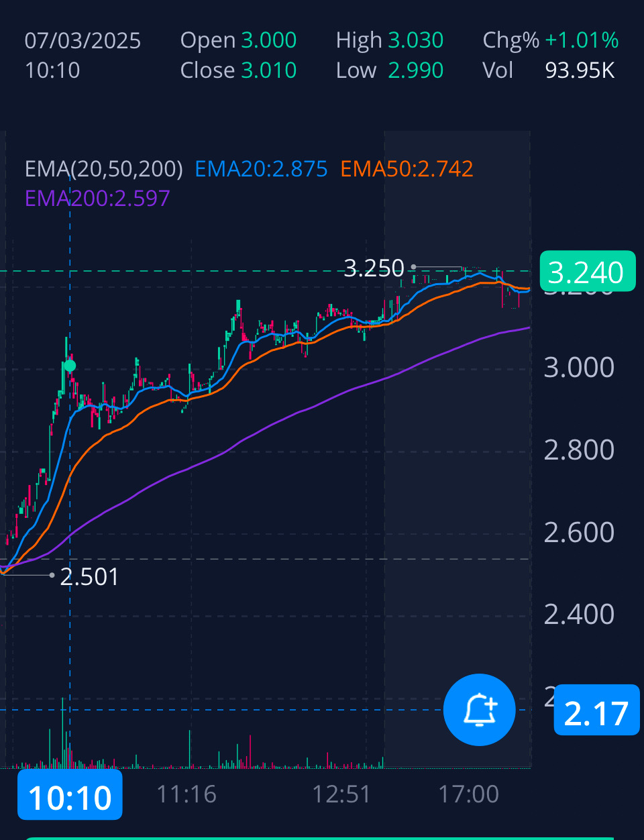Select the EMA50:2.742 value
The height and width of the screenshot is (840, 644).
407,168
